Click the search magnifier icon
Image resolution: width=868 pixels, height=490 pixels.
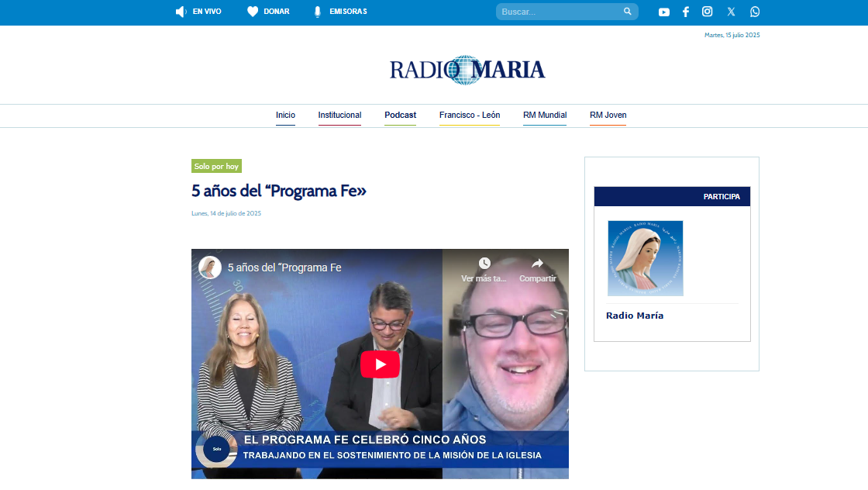point(627,11)
